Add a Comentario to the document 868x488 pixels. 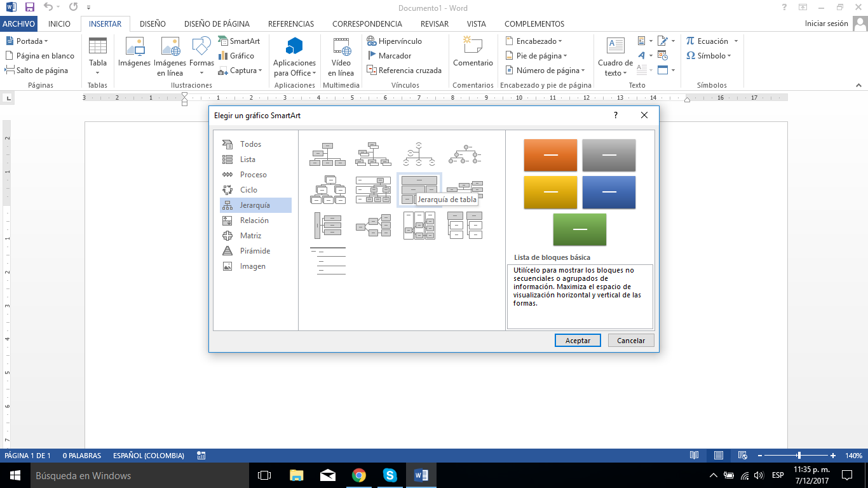(x=473, y=53)
